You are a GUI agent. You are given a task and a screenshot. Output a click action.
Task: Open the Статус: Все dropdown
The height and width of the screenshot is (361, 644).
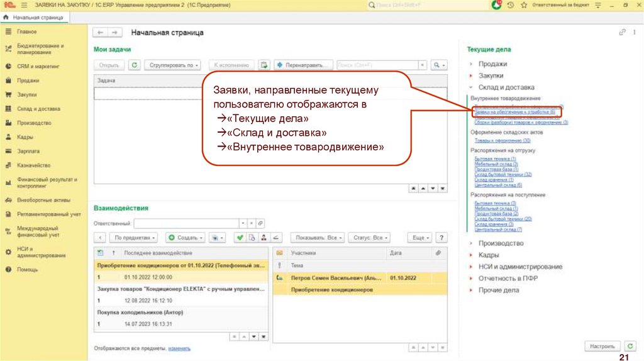click(x=369, y=238)
